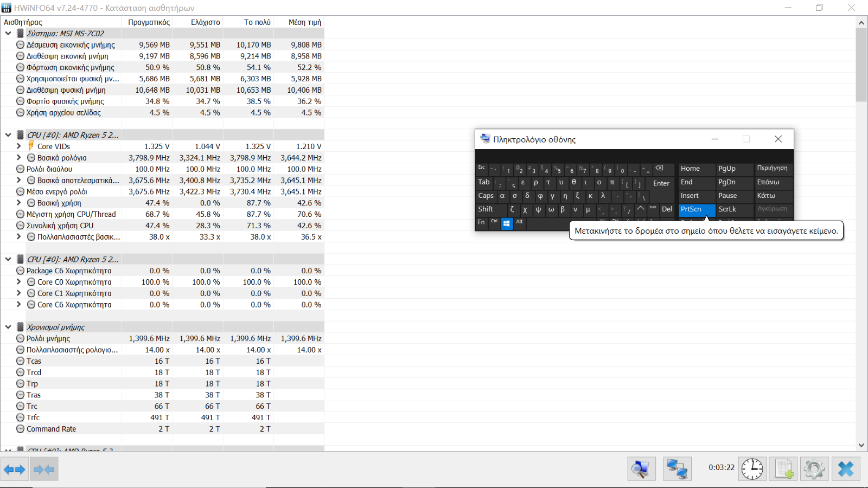Open the magnifier monitor summary button
Viewport: 868px width, 488px height.
coord(641,469)
